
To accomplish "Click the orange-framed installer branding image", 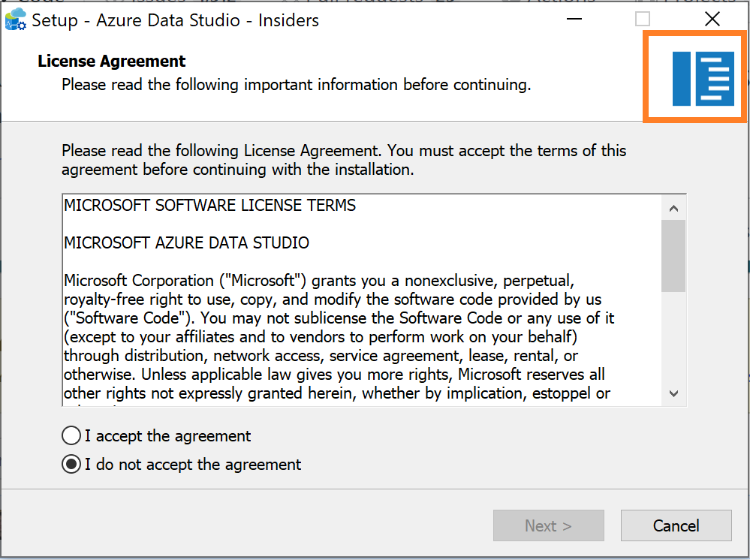I will [694, 77].
